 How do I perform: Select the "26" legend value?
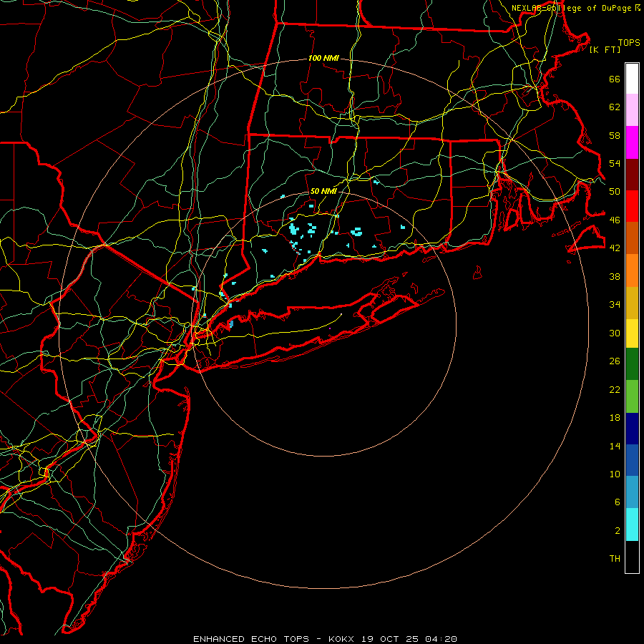coord(615,361)
